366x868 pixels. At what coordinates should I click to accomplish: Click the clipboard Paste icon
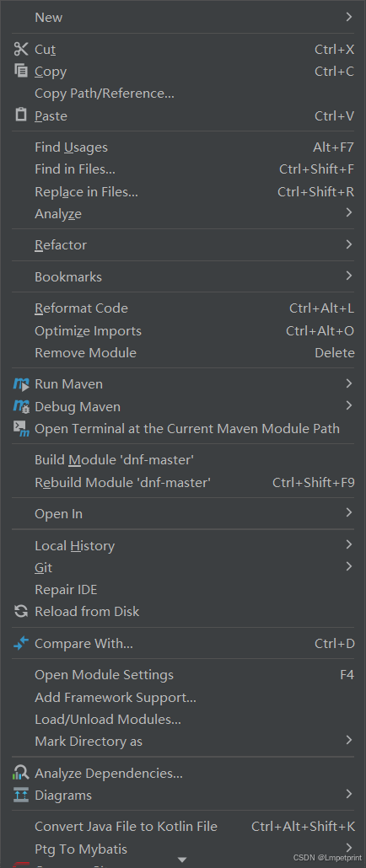(21, 115)
